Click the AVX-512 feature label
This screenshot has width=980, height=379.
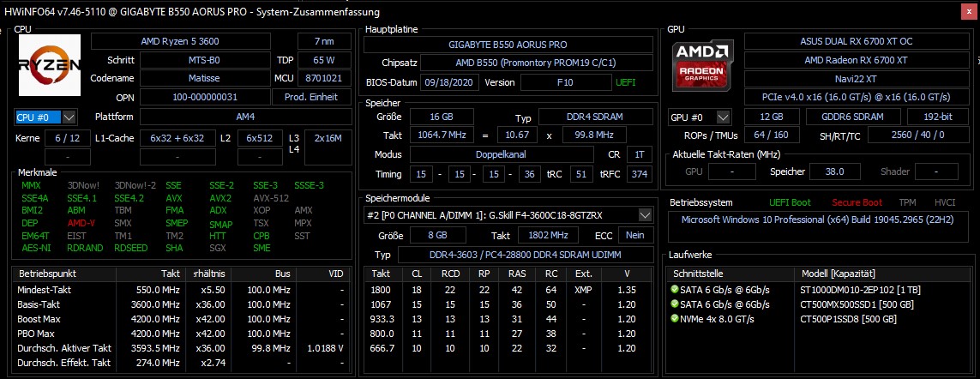271,198
